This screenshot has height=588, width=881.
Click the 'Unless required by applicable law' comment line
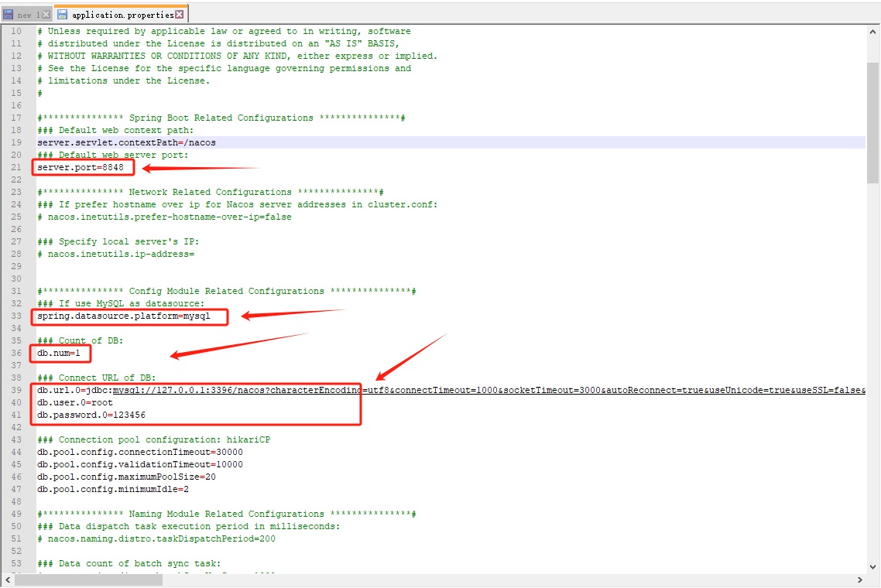click(225, 32)
